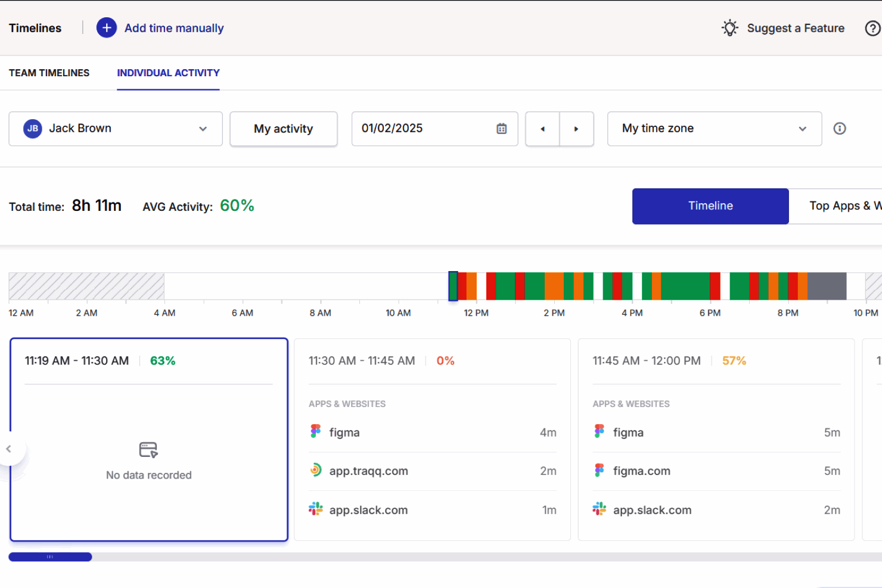Switch to Top Apps & Websites view
Viewport: 882px width, 588px height.
point(840,206)
